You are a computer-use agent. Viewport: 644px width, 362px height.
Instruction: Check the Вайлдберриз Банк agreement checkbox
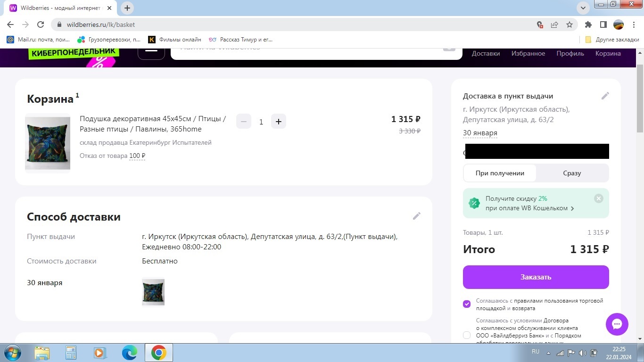[x=467, y=335]
